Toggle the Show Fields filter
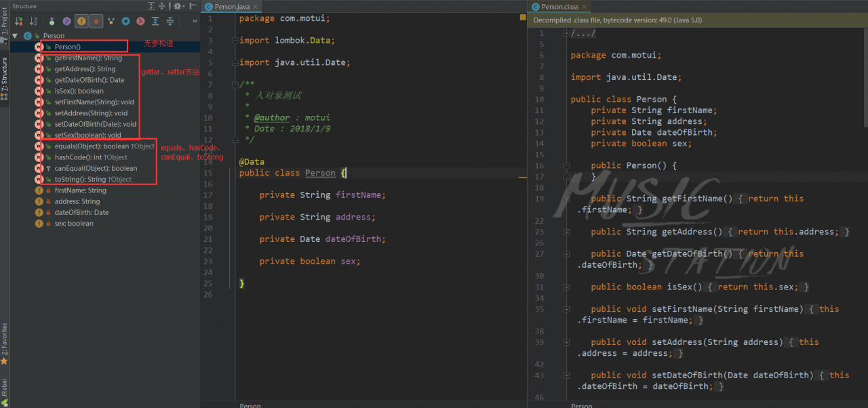 point(81,22)
